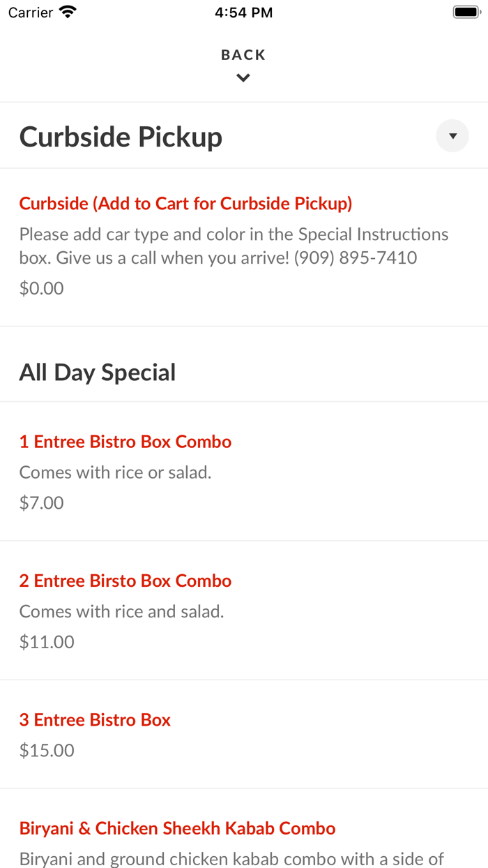Tap the battery icon in status bar
The image size is (488, 868).
tap(466, 11)
